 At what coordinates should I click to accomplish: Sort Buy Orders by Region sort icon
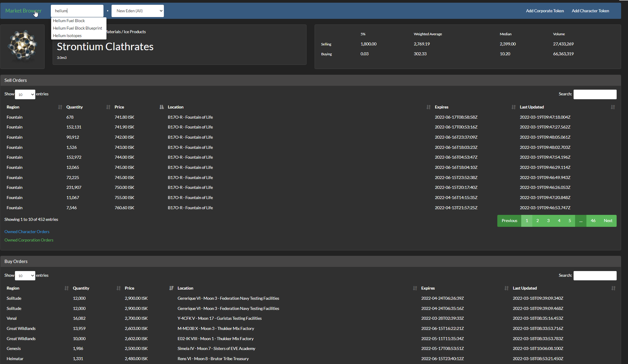pyautogui.click(x=66, y=288)
